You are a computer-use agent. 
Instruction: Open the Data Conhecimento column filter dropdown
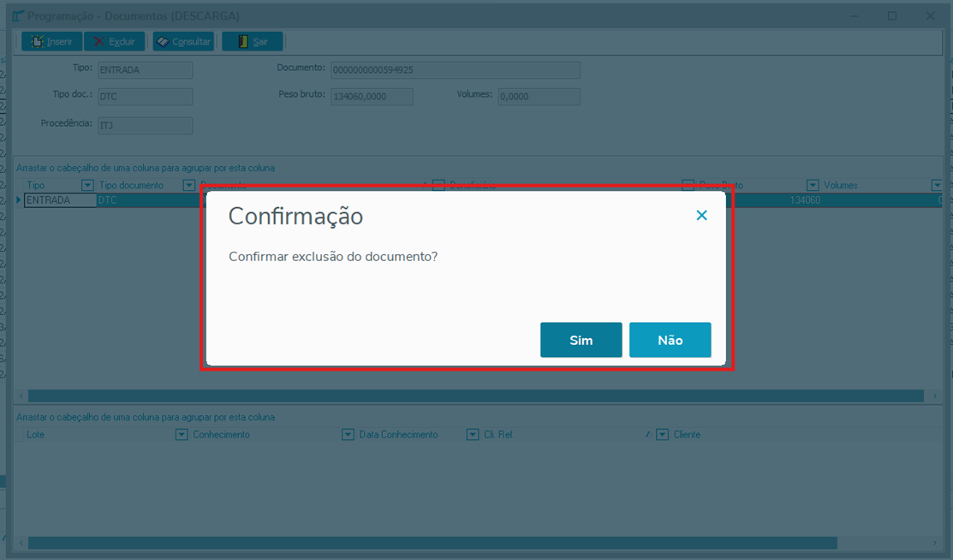(x=473, y=434)
